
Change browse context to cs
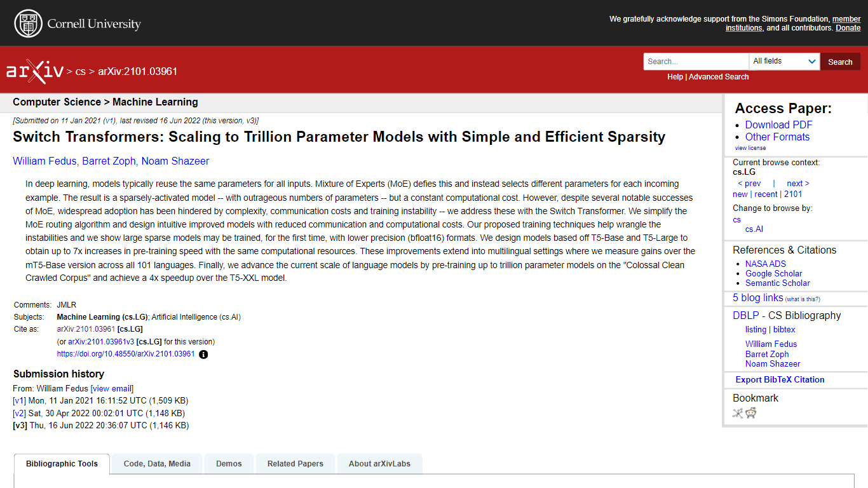pos(736,220)
